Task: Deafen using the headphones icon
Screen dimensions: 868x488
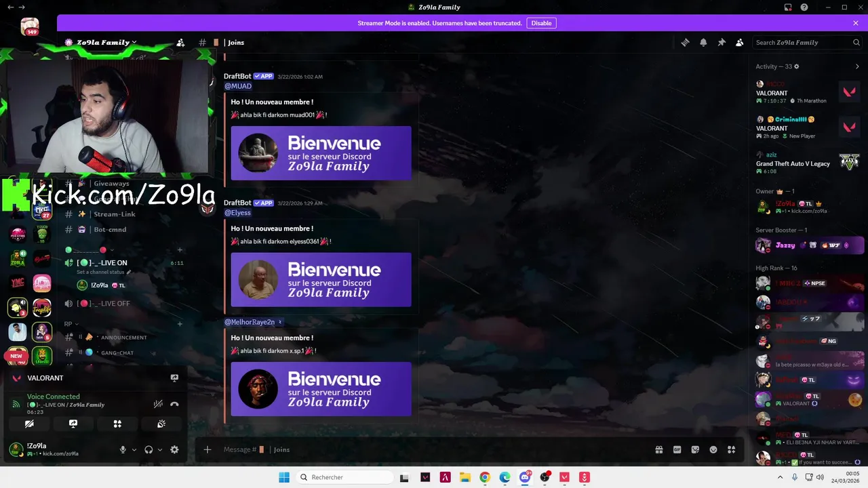Action: [149, 449]
